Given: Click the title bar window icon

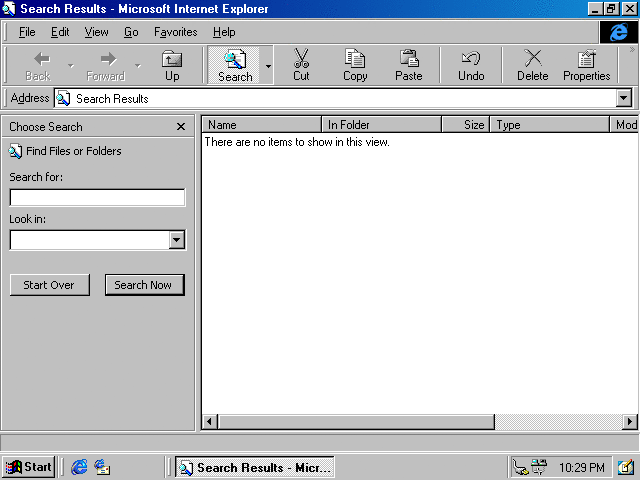Looking at the screenshot, I should tap(9, 9).
